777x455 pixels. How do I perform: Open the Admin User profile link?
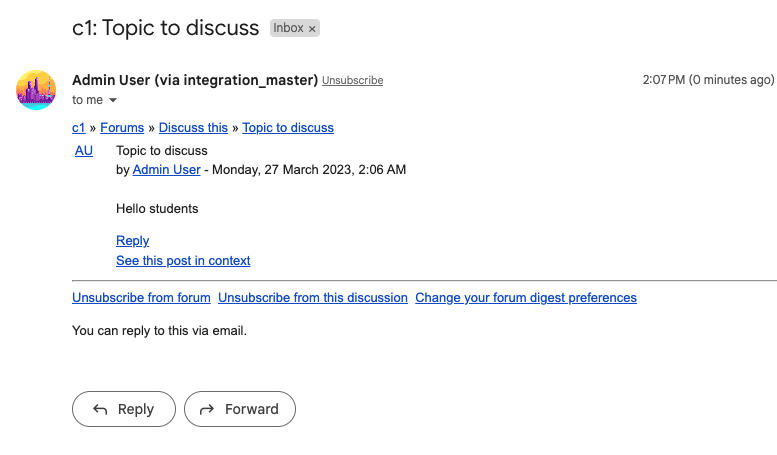point(166,170)
